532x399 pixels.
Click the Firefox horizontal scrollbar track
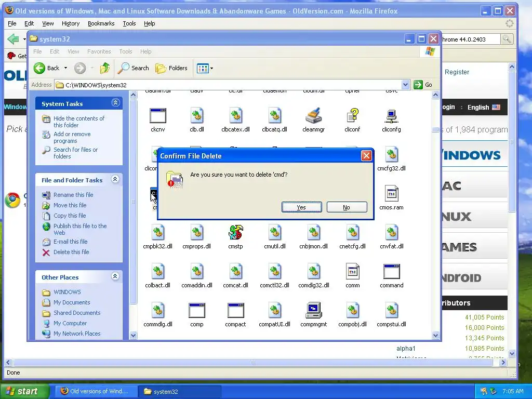click(253, 362)
